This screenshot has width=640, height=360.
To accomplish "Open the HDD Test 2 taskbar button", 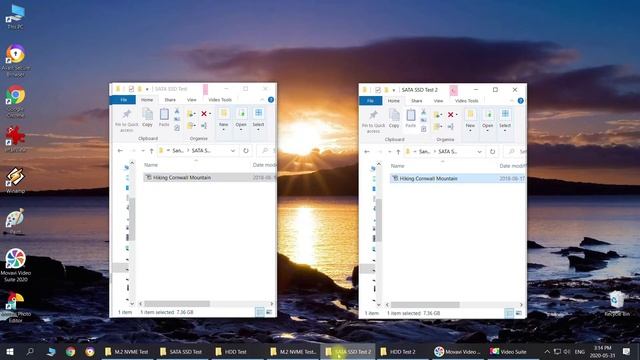I will (402, 351).
